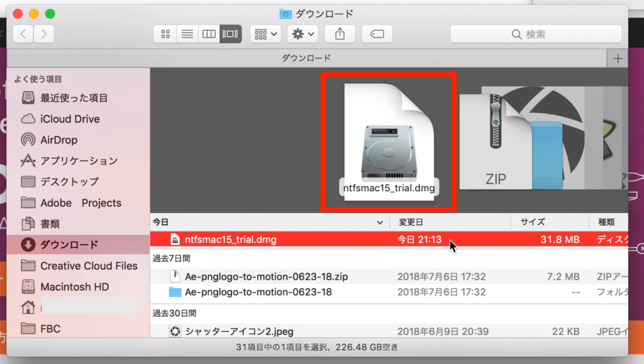This screenshot has height=364, width=644.
Task: Go back with the left arrow button
Action: coord(23,34)
